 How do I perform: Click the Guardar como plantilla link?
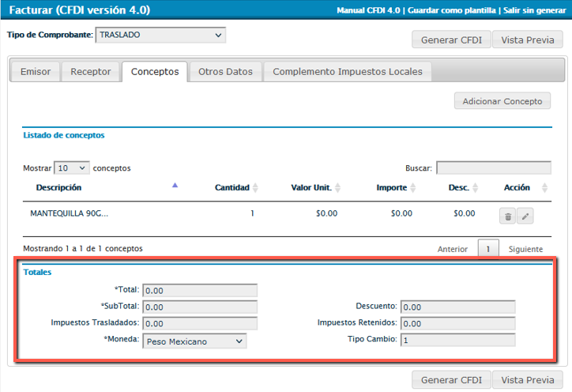click(452, 11)
